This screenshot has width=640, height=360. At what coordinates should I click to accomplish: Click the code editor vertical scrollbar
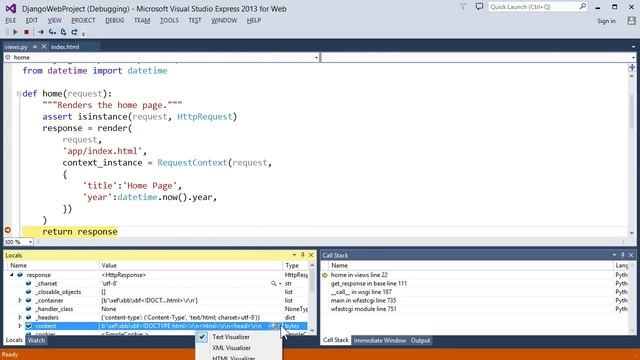(x=632, y=154)
